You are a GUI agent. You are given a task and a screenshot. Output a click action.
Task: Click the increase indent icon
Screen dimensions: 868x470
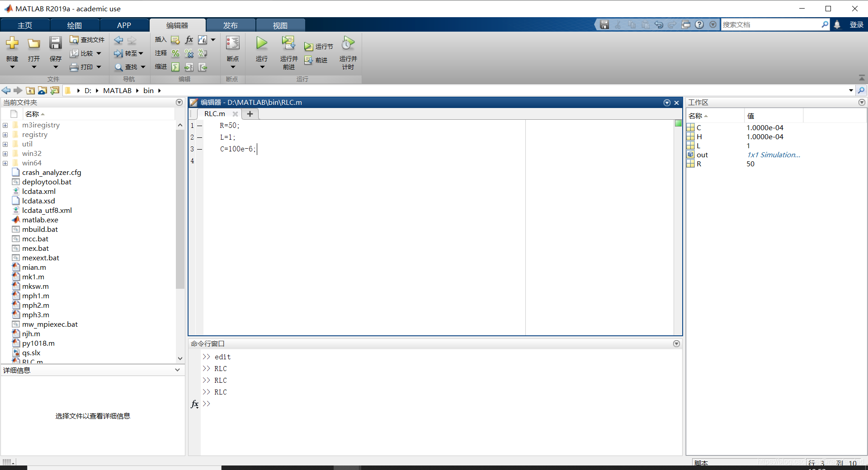click(189, 67)
